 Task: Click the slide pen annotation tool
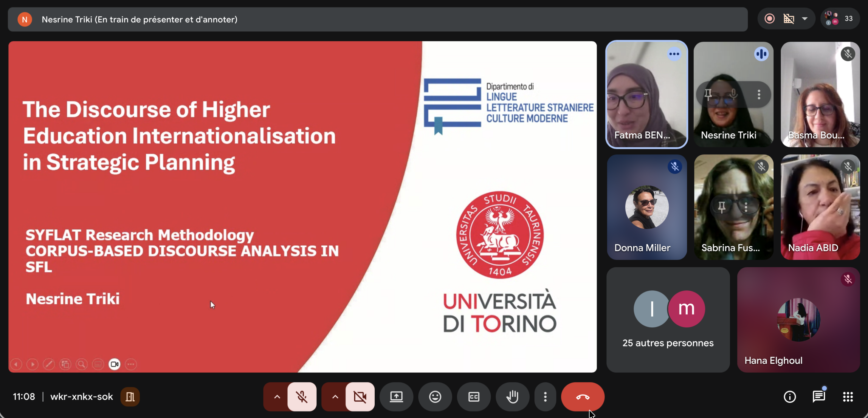tap(49, 364)
